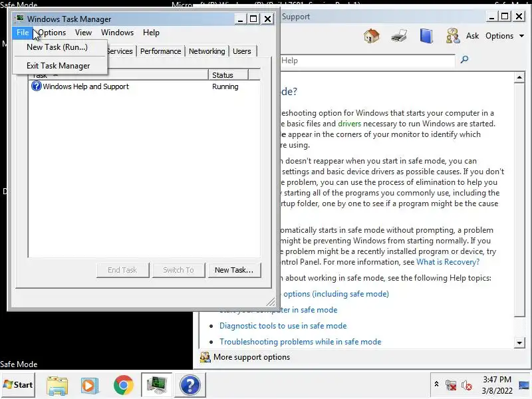Click the muted volume tray icon
The width and height of the screenshot is (532, 399).
tap(467, 385)
